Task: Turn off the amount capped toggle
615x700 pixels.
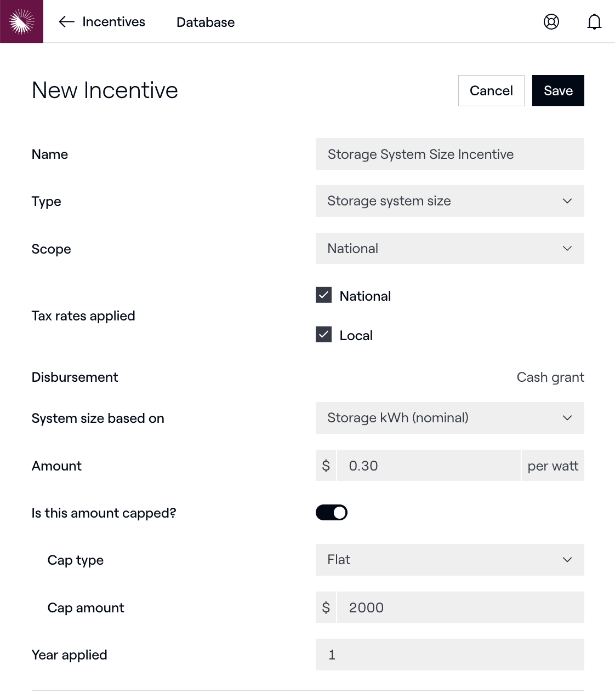Action: click(332, 513)
